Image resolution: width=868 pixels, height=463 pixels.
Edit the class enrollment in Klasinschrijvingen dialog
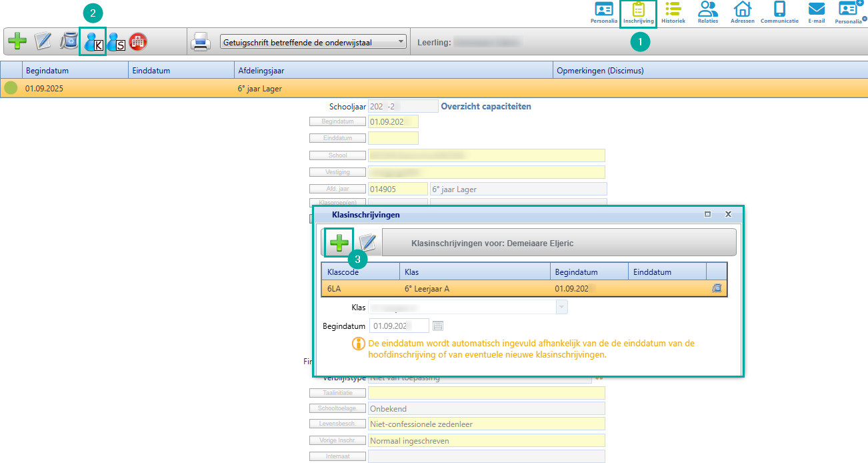(367, 242)
